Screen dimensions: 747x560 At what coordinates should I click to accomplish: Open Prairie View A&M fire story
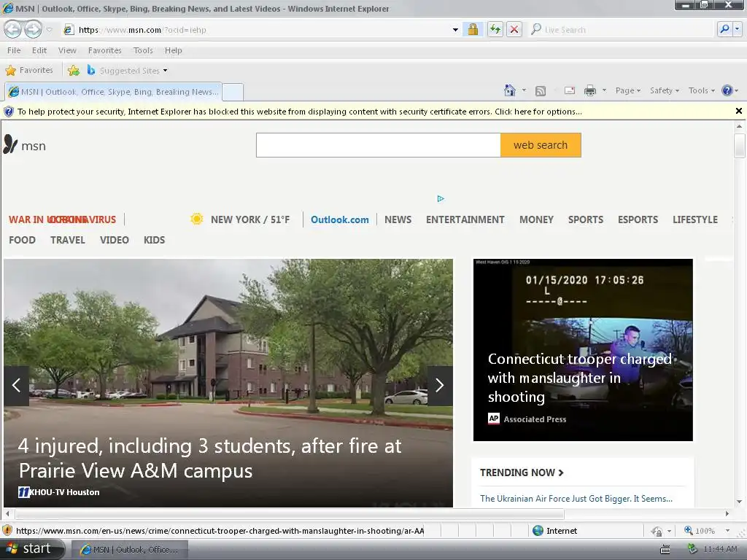point(209,458)
